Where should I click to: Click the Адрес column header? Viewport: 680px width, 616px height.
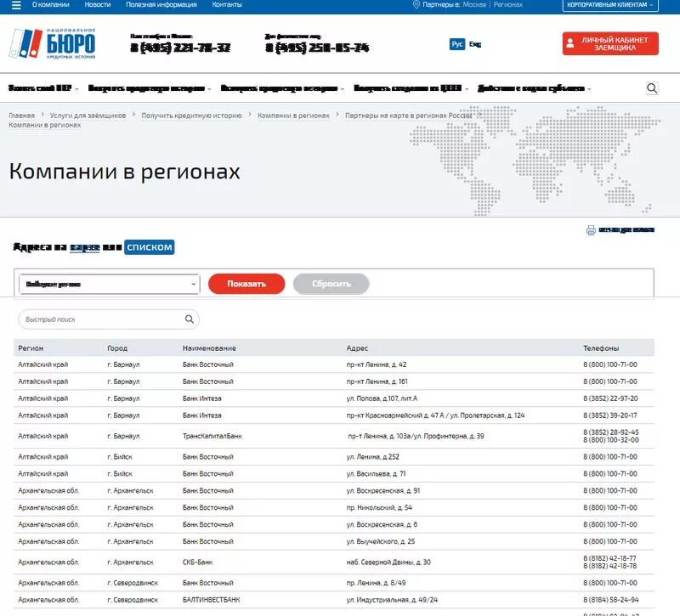[x=357, y=348]
